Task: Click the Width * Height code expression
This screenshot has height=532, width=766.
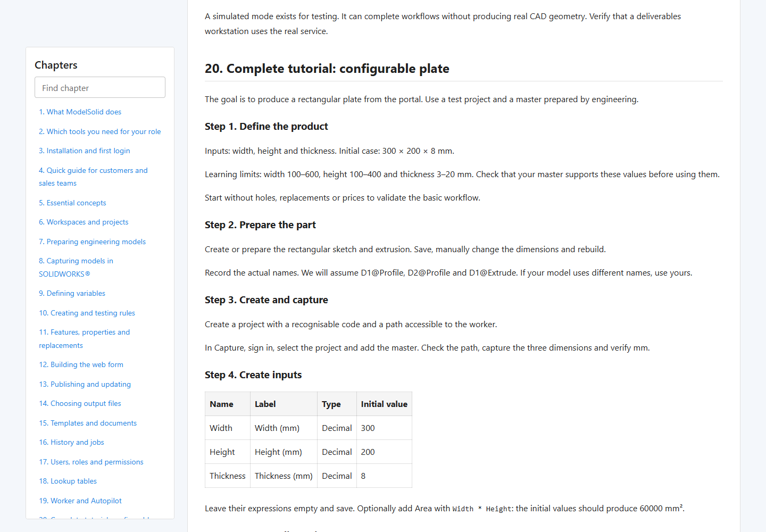Action: (482, 509)
